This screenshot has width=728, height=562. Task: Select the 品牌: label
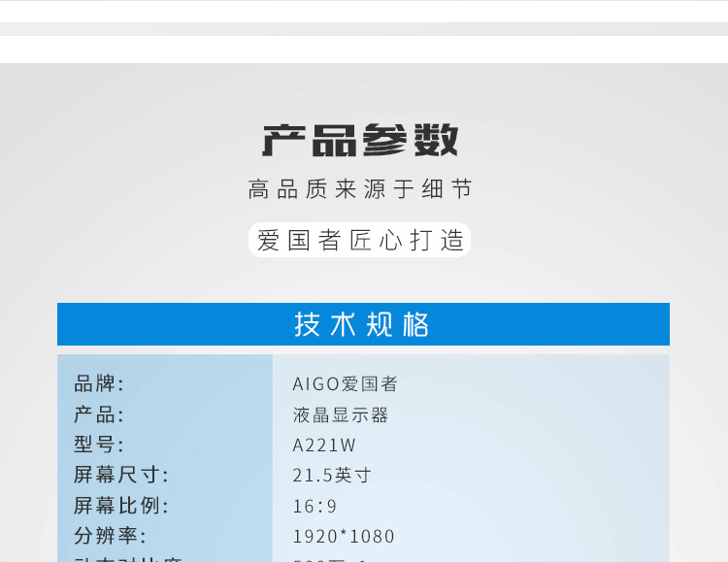(99, 383)
